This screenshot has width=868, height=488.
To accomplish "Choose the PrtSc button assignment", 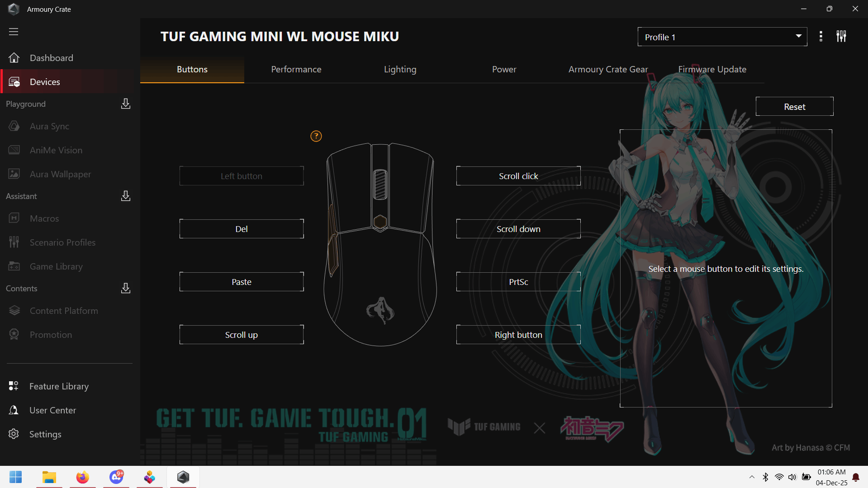I will coord(518,282).
